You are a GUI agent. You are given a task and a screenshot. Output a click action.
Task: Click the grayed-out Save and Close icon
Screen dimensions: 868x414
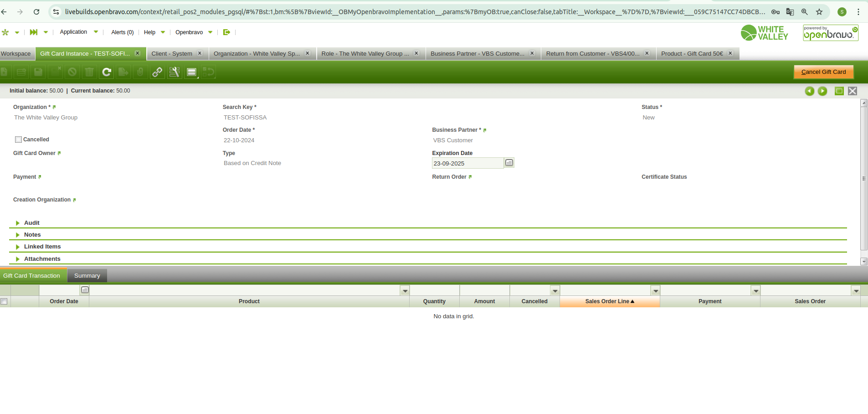55,72
